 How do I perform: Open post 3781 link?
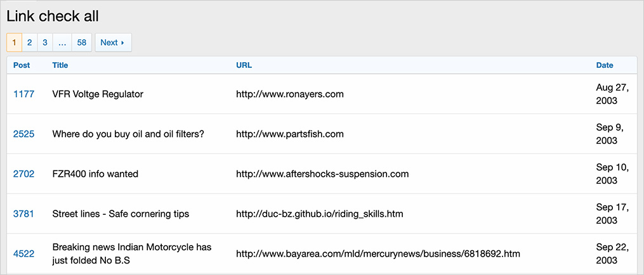(x=23, y=214)
